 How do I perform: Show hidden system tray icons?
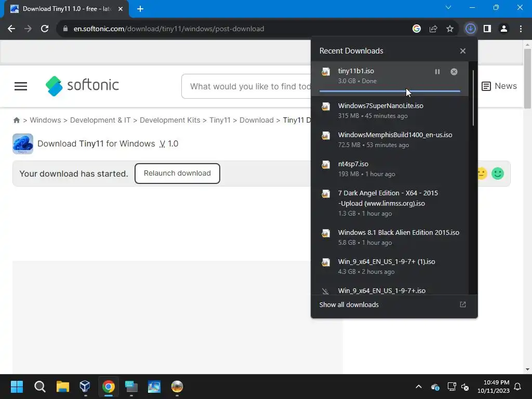pos(419,387)
